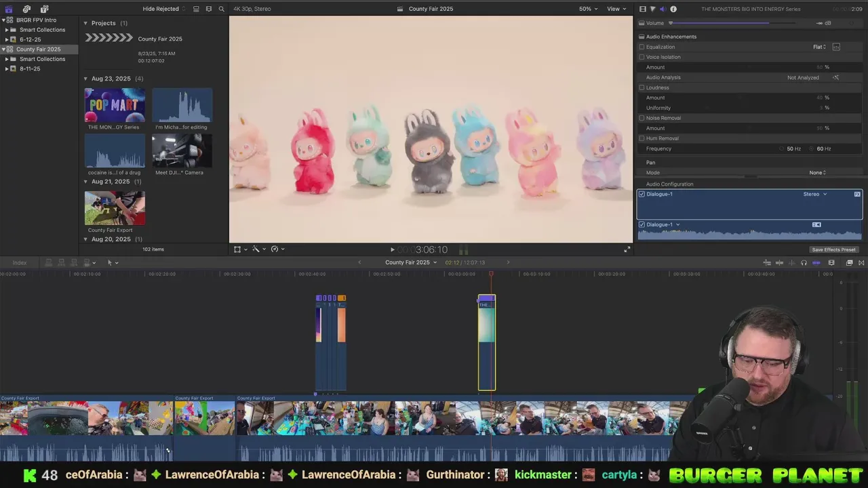Image resolution: width=868 pixels, height=488 pixels.
Task: Toggle solo headphones icon in timeline
Action: (x=804, y=262)
